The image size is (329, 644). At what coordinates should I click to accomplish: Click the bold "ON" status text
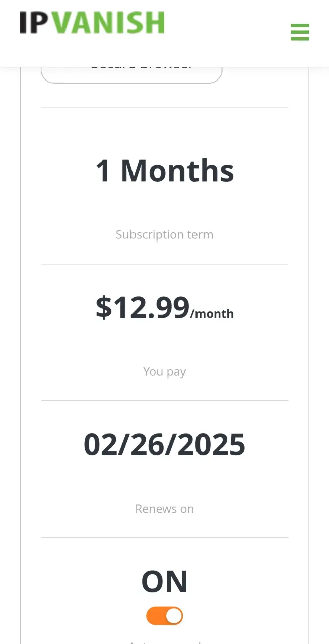165,582
